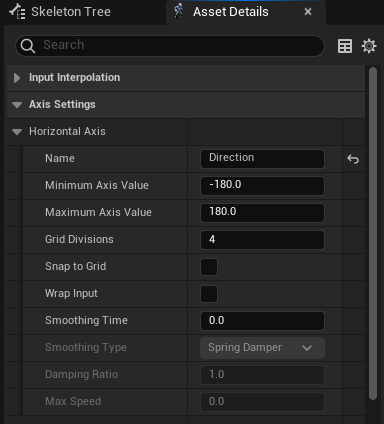The width and height of the screenshot is (384, 424).
Task: Open the property matrix table icon
Action: tap(345, 46)
